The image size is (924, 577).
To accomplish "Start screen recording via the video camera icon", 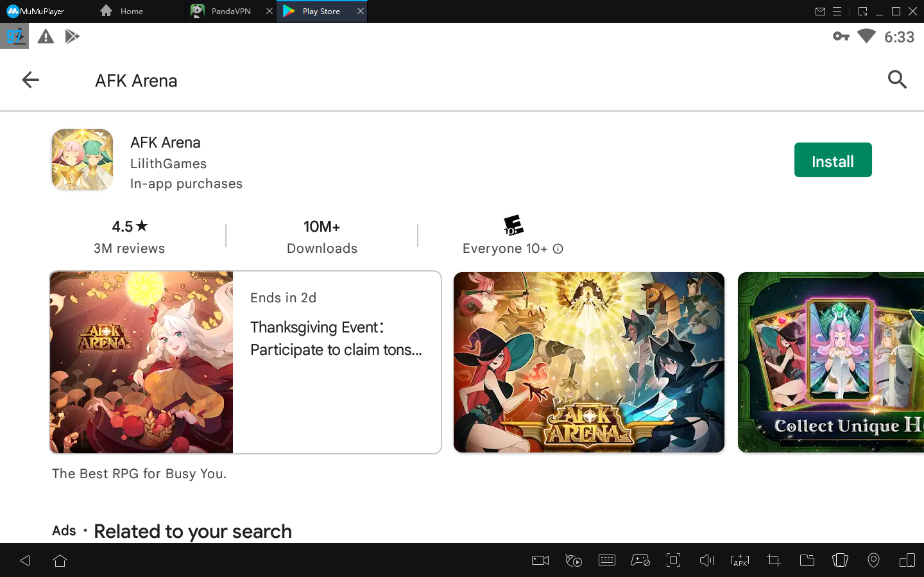I will [x=540, y=560].
